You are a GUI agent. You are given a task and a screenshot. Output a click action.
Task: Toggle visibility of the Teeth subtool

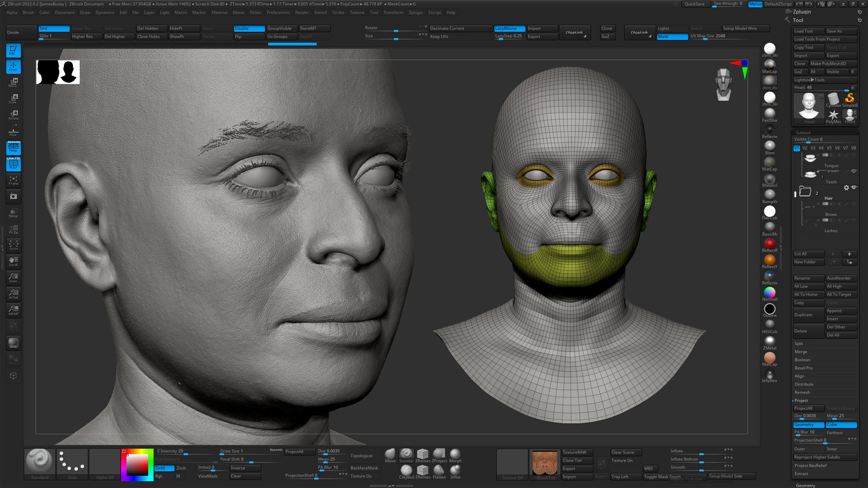click(x=854, y=171)
